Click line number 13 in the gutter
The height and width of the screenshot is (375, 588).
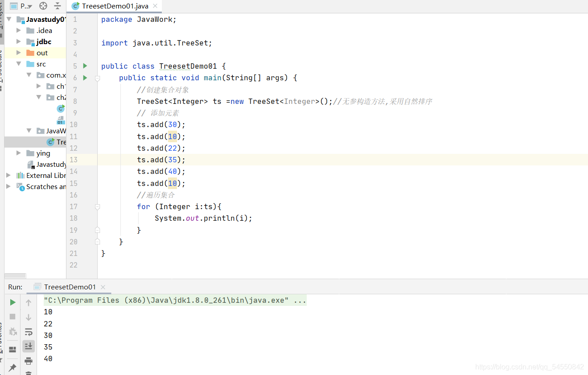[x=74, y=160]
